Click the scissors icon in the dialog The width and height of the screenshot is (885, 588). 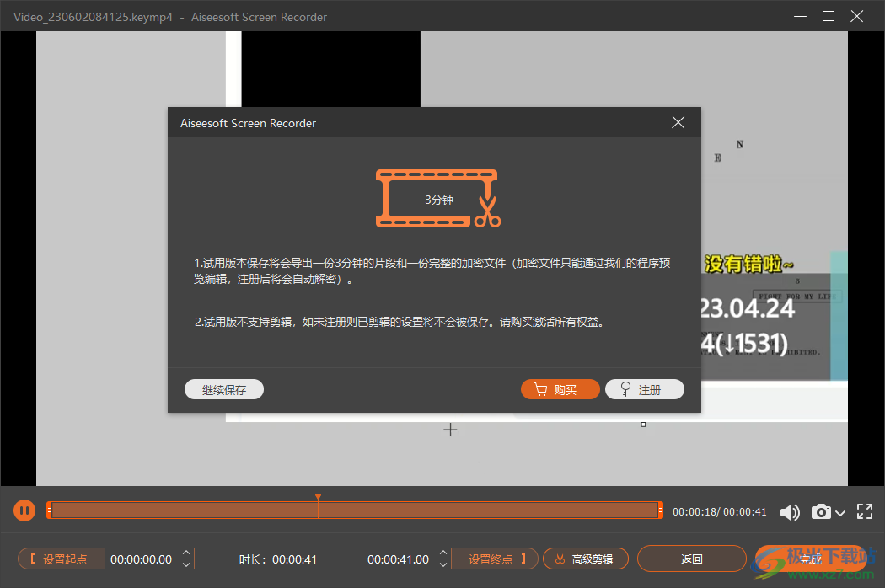tap(488, 211)
